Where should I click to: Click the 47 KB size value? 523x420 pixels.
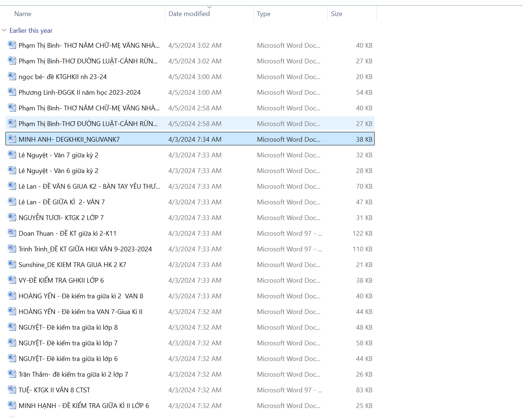tap(364, 202)
